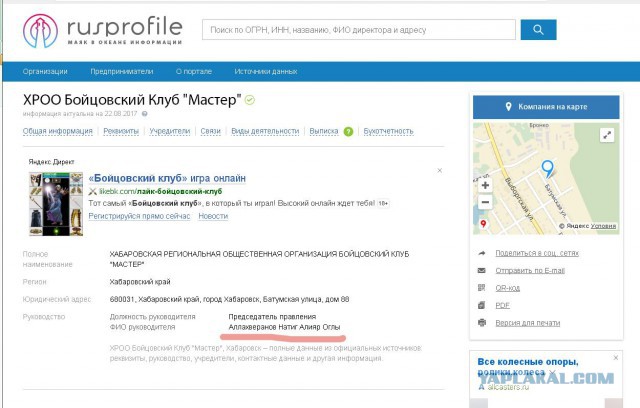Viewport: 640px width, 408px height.
Task: Click the Компания на карте header button
Action: [x=546, y=107]
